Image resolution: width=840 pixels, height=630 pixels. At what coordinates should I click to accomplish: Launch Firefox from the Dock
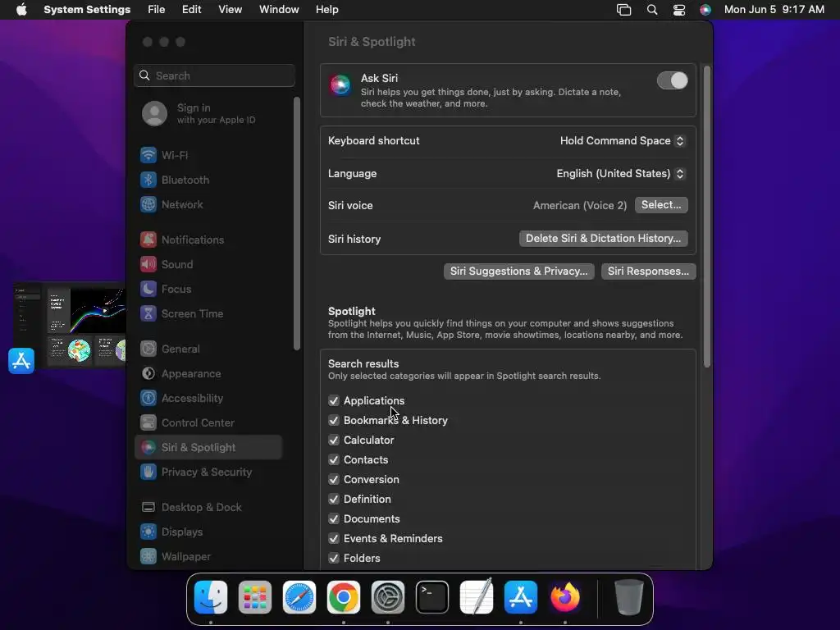tap(564, 597)
